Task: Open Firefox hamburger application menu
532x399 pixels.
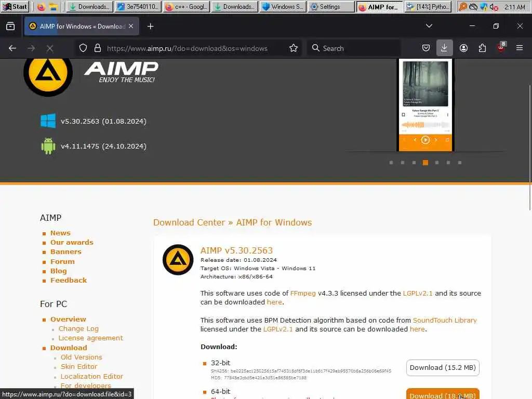Action: click(520, 48)
